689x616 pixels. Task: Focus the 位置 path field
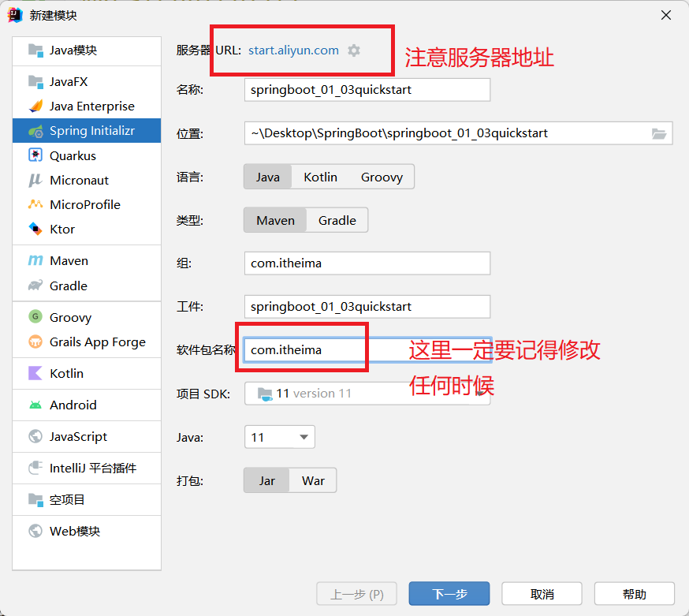458,133
